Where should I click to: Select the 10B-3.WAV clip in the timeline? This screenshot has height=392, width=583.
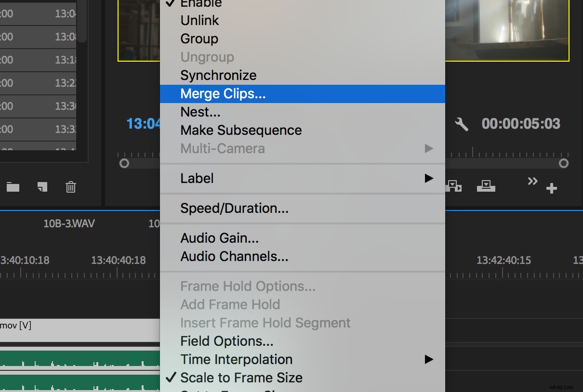69,223
